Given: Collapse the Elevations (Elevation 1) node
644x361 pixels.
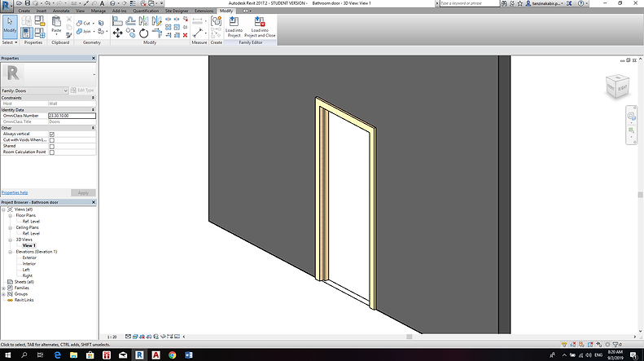Looking at the screenshot, I should (11, 252).
